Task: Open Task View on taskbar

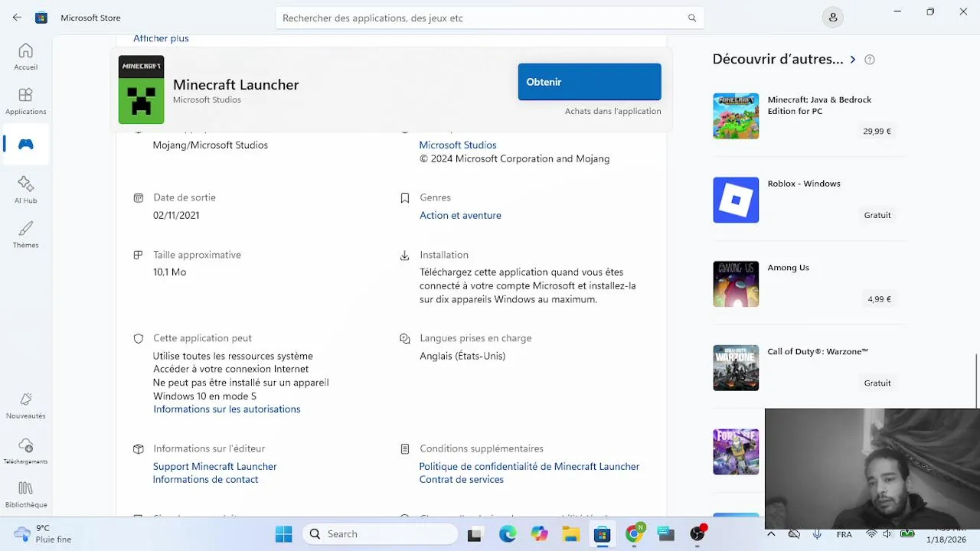Action: tap(475, 534)
